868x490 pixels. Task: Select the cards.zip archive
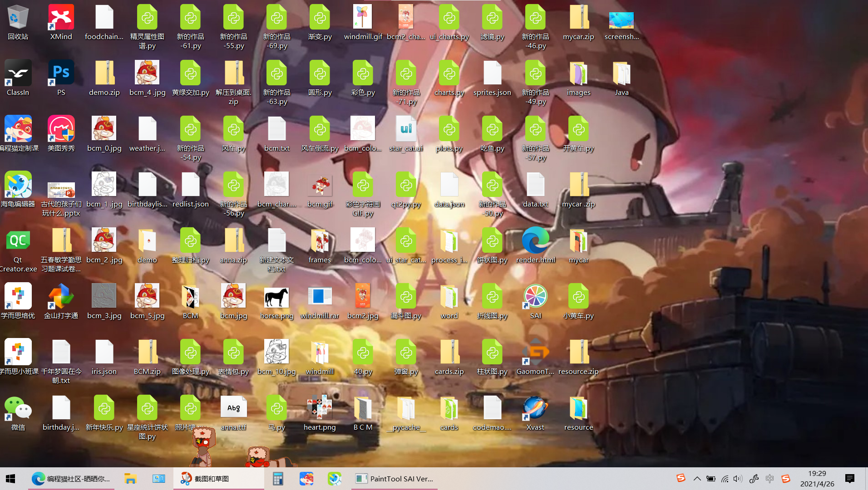[449, 357]
